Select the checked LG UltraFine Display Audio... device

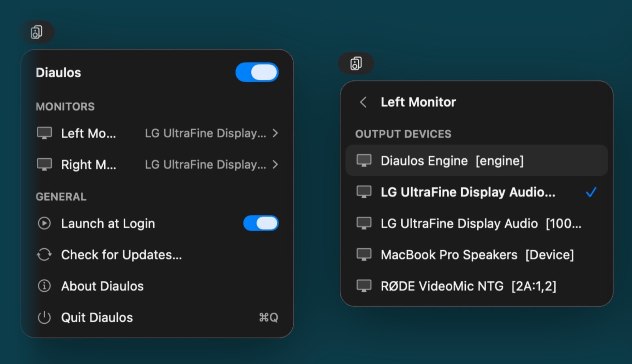[476, 192]
